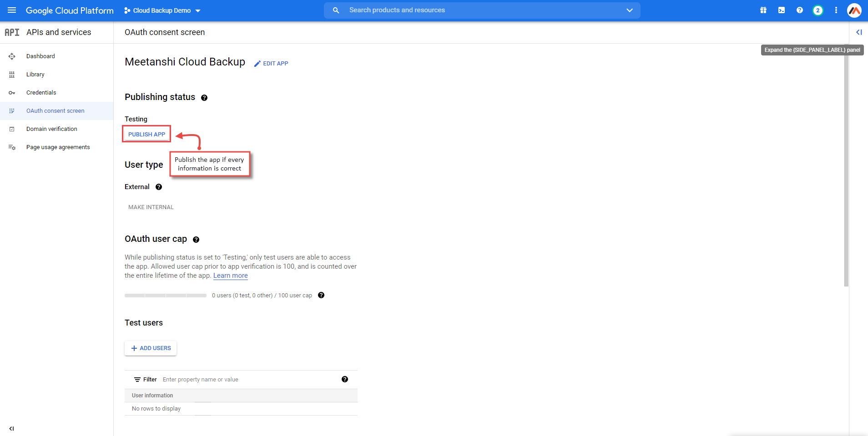Image resolution: width=868 pixels, height=436 pixels.
Task: Click the Dashboard sidebar icon
Action: tap(12, 56)
